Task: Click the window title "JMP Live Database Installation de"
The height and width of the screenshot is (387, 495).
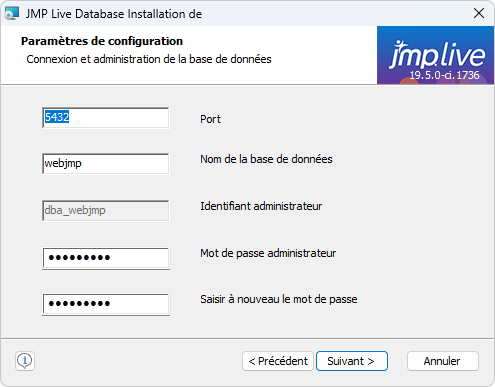Action: click(x=114, y=14)
